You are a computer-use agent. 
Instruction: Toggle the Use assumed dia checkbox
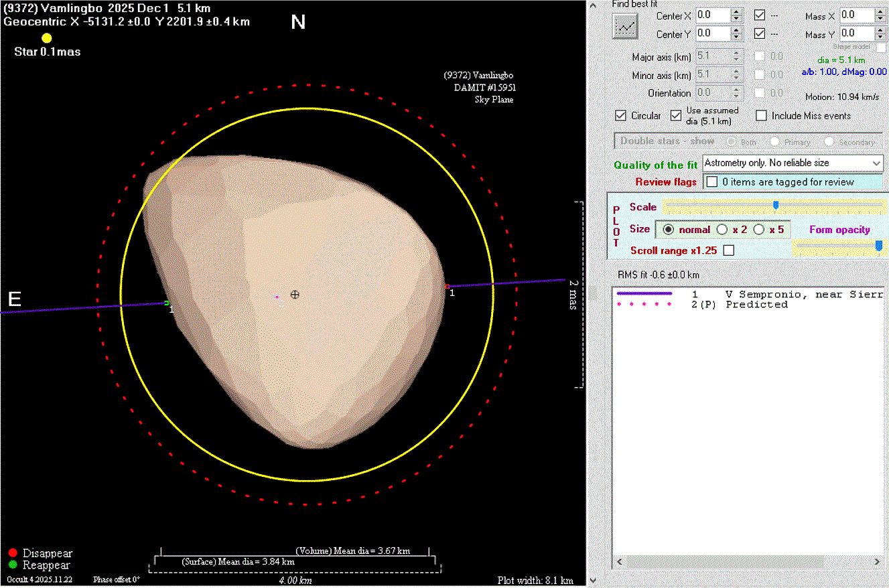click(x=675, y=116)
